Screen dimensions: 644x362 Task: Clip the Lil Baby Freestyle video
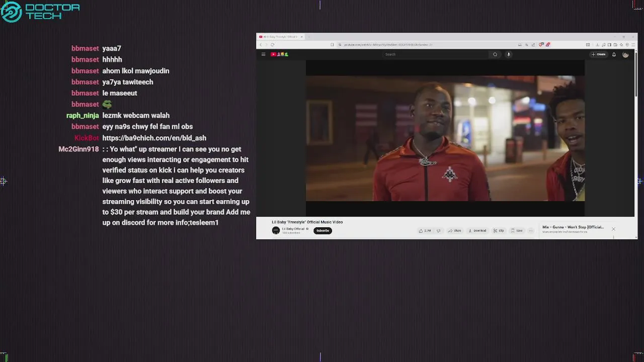(499, 231)
